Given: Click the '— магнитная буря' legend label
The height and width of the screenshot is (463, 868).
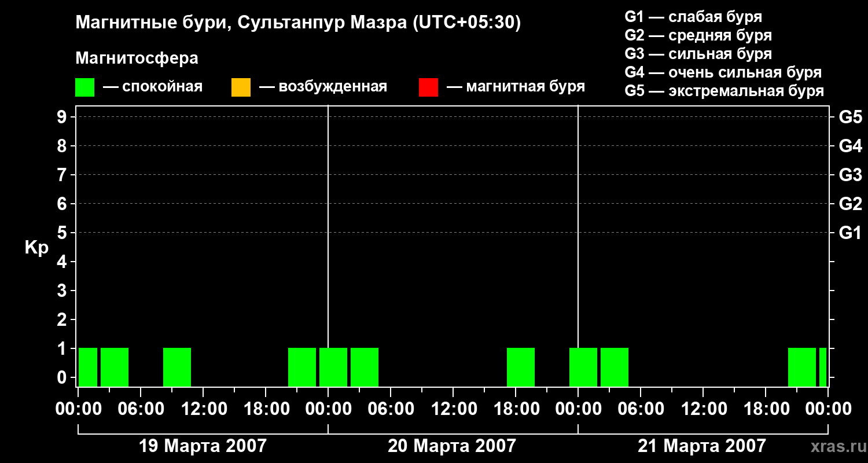Looking at the screenshot, I should coord(516,87).
